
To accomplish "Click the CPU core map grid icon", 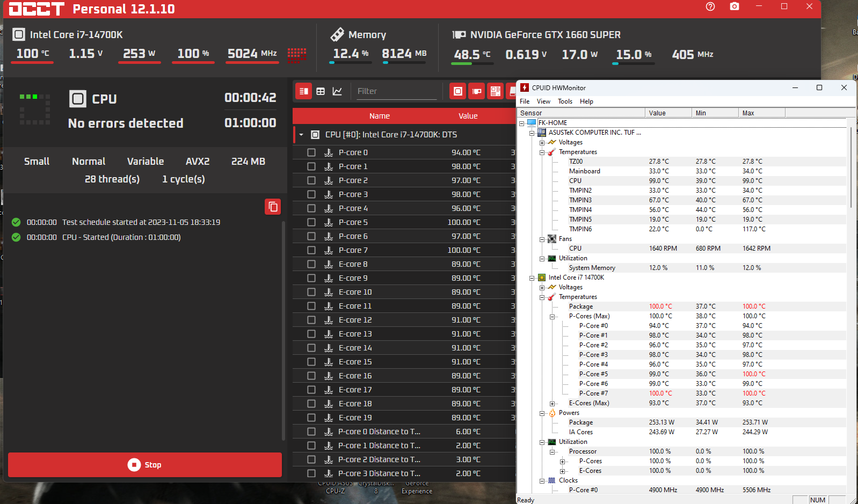I will (x=297, y=54).
